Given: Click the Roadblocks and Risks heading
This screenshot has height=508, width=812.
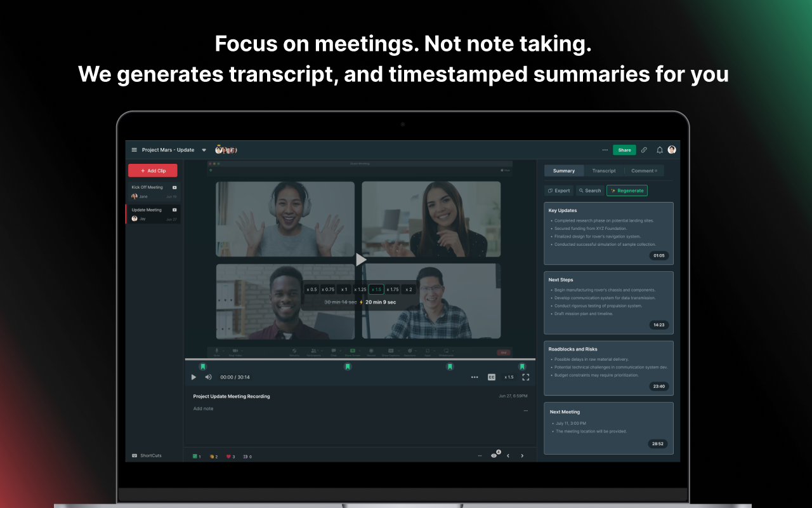Looking at the screenshot, I should click(x=573, y=349).
